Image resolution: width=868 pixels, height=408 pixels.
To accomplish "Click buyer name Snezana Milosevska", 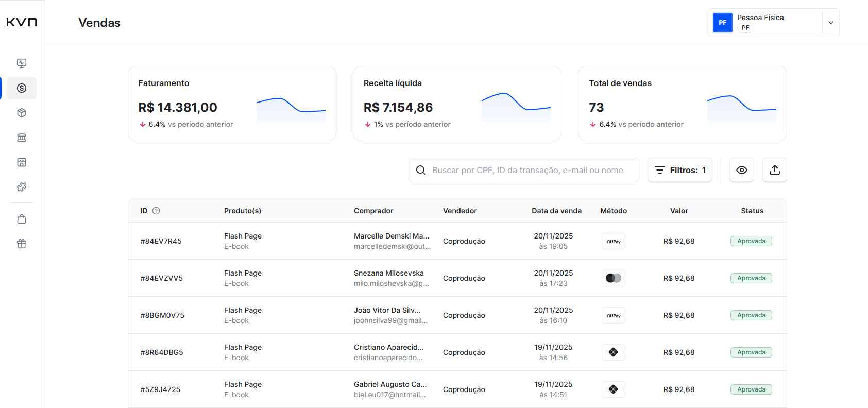I will (x=389, y=273).
